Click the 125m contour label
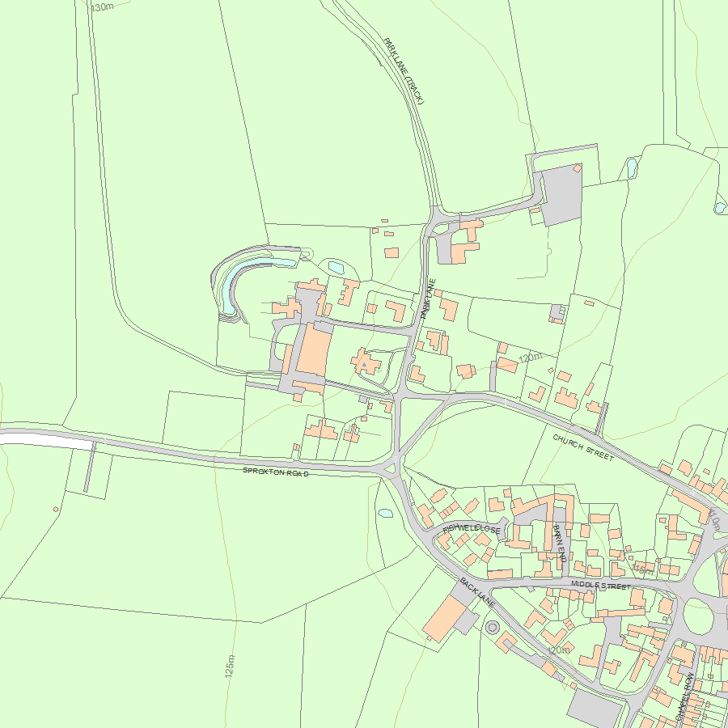The image size is (728, 728). 230,667
